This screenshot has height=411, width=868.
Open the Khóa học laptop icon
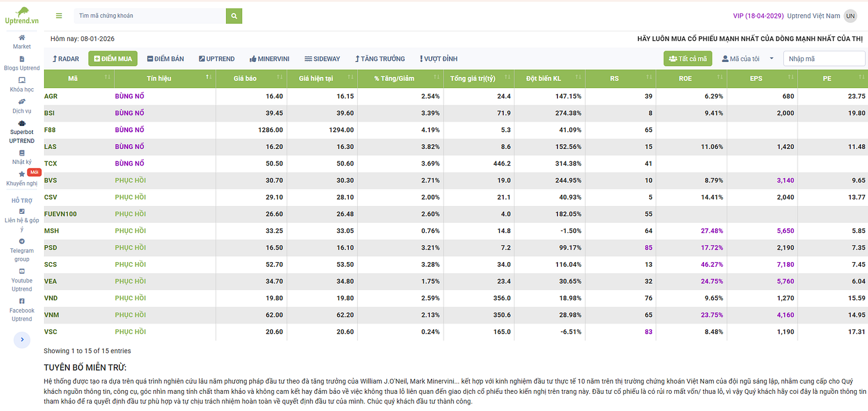(22, 80)
